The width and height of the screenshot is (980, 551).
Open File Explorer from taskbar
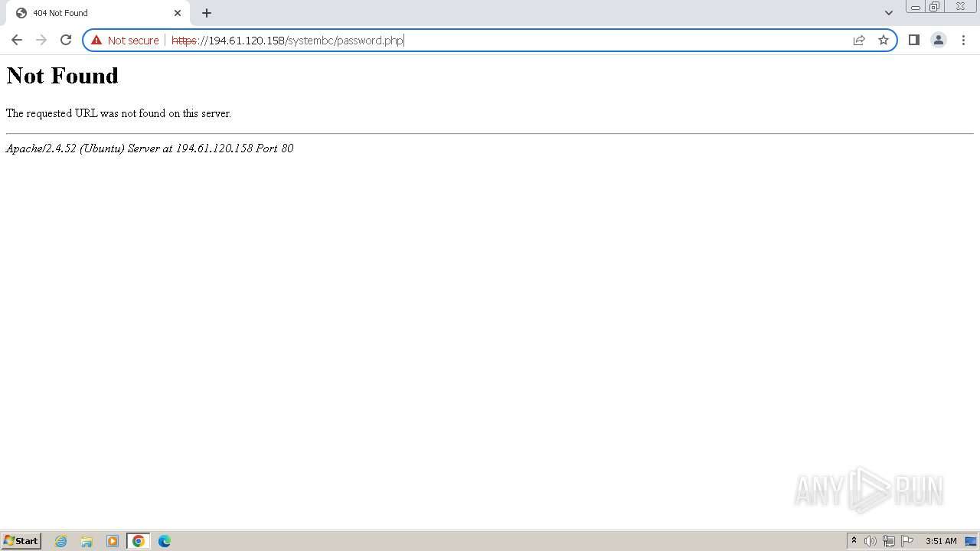tap(87, 541)
